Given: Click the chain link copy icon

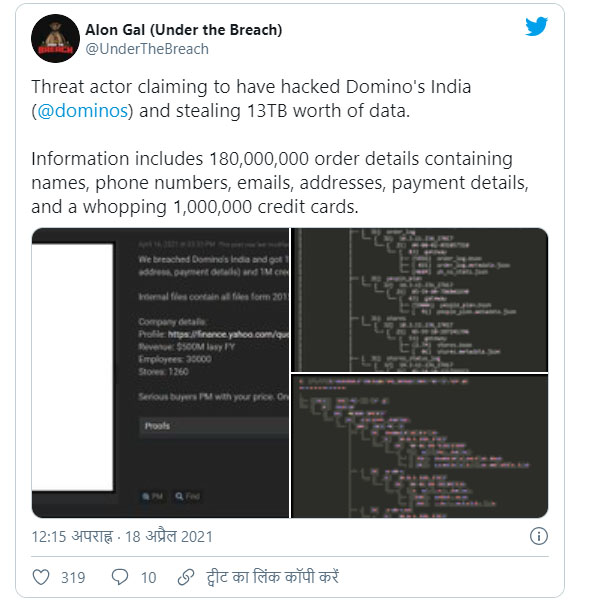Looking at the screenshot, I should (x=186, y=577).
